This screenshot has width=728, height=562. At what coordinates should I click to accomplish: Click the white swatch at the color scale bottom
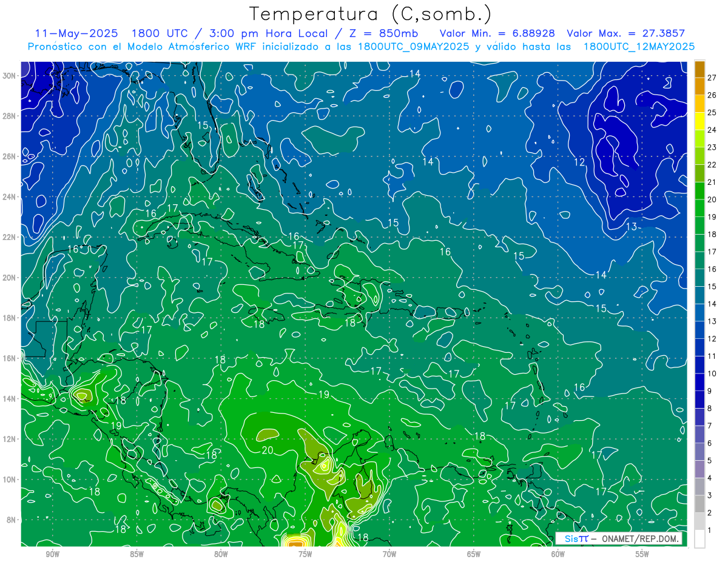coord(699,538)
